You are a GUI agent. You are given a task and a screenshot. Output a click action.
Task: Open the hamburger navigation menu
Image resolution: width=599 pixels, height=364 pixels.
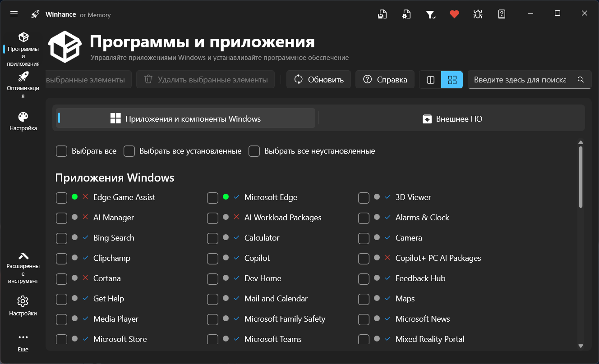click(14, 14)
